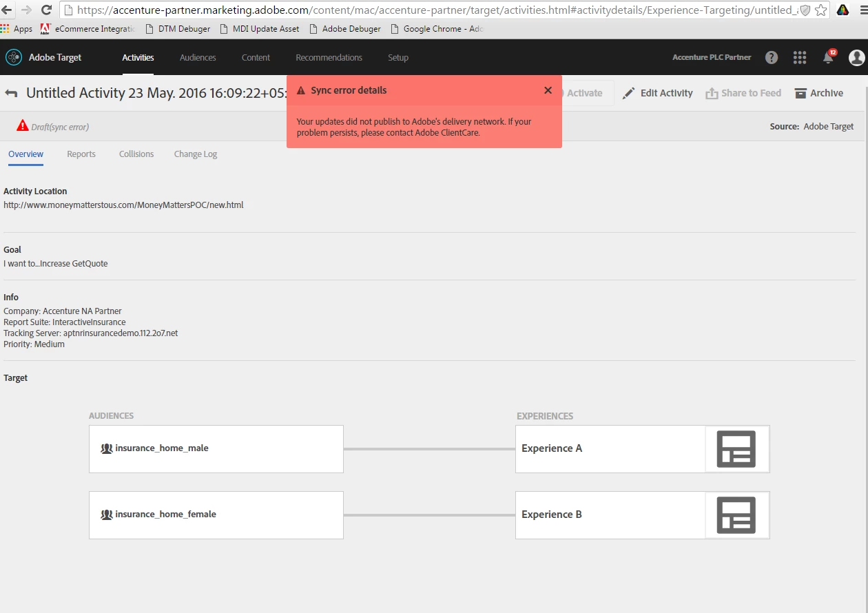This screenshot has width=868, height=613.
Task: Click the Accenture PLC Partner label
Action: point(712,58)
